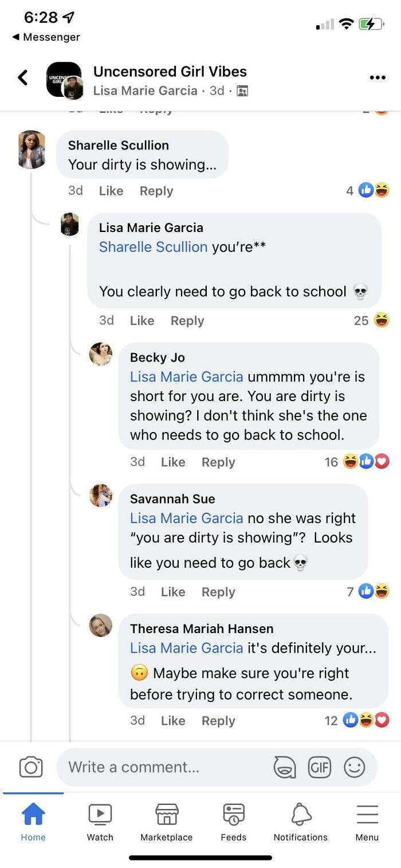Screen dimensions: 401x868
Task: Open Sharelle Scullion mention link in reply
Action: [153, 247]
